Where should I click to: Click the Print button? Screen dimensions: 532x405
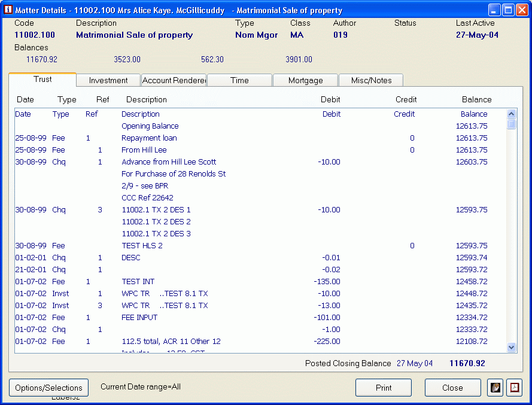click(384, 388)
